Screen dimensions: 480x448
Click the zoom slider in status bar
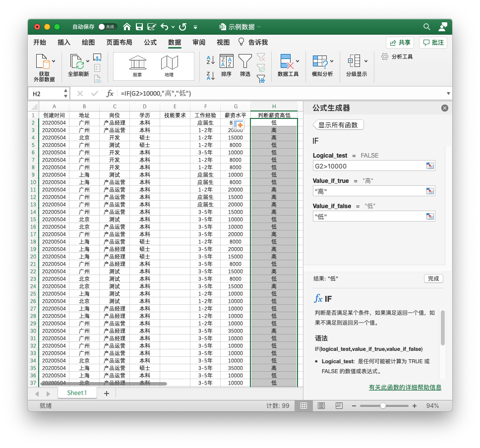pyautogui.click(x=383, y=406)
